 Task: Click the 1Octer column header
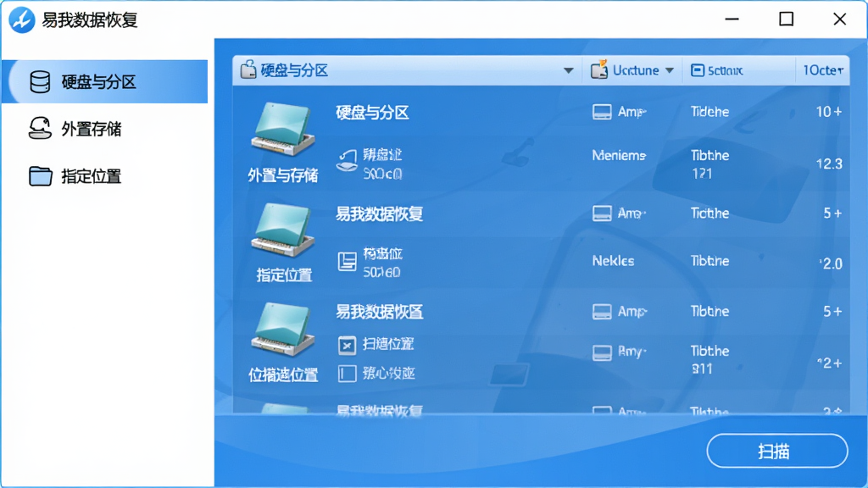822,70
